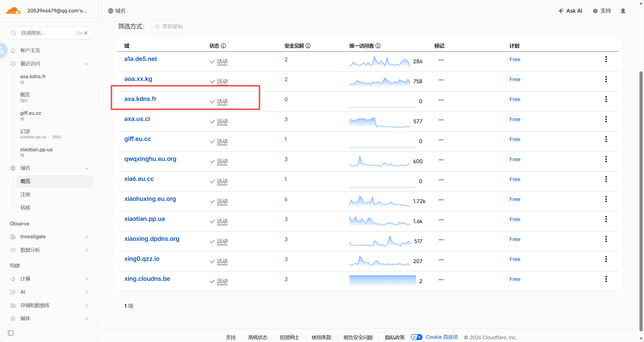Open the xiaoxing.dpdns.org domain link
The height and width of the screenshot is (342, 644).
click(152, 239)
